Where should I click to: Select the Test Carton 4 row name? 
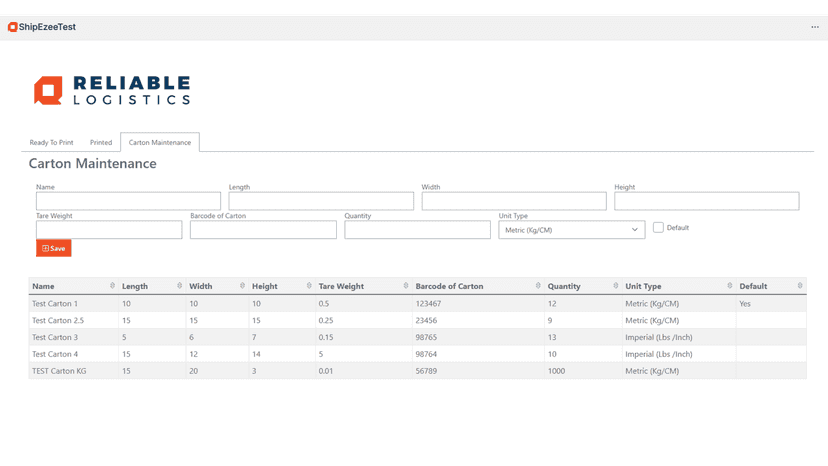(55, 355)
